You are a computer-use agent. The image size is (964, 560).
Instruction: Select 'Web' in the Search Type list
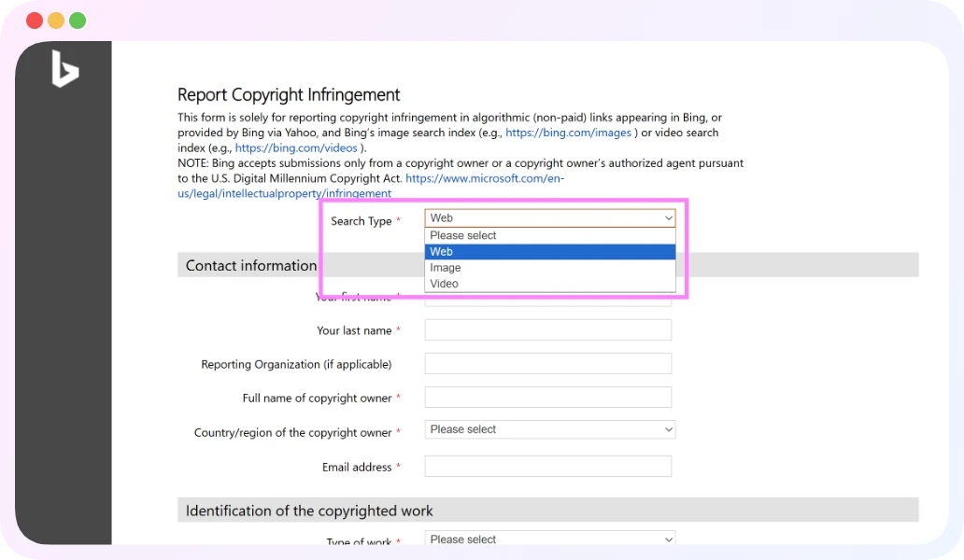coord(549,251)
